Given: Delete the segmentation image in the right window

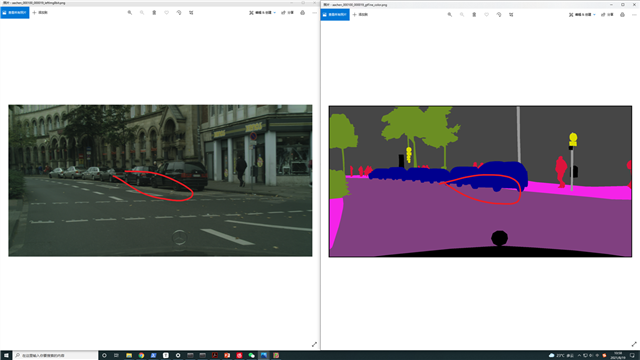Looking at the screenshot, I should 474,15.
